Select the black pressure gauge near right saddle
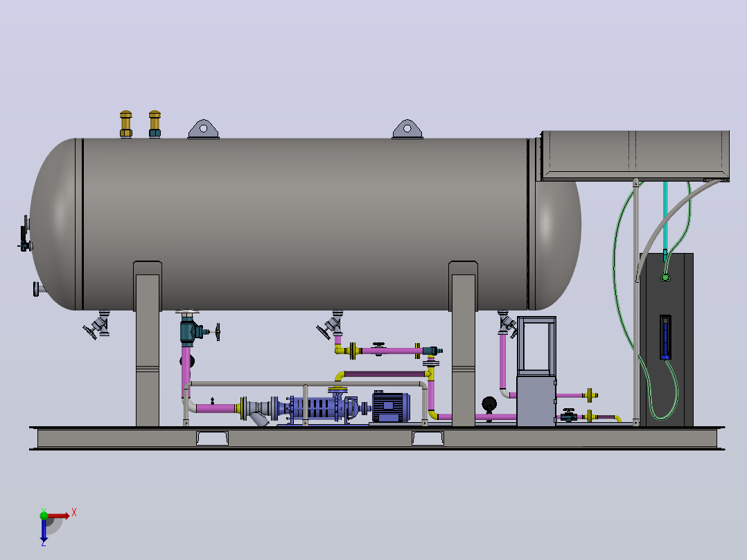 pyautogui.click(x=489, y=405)
